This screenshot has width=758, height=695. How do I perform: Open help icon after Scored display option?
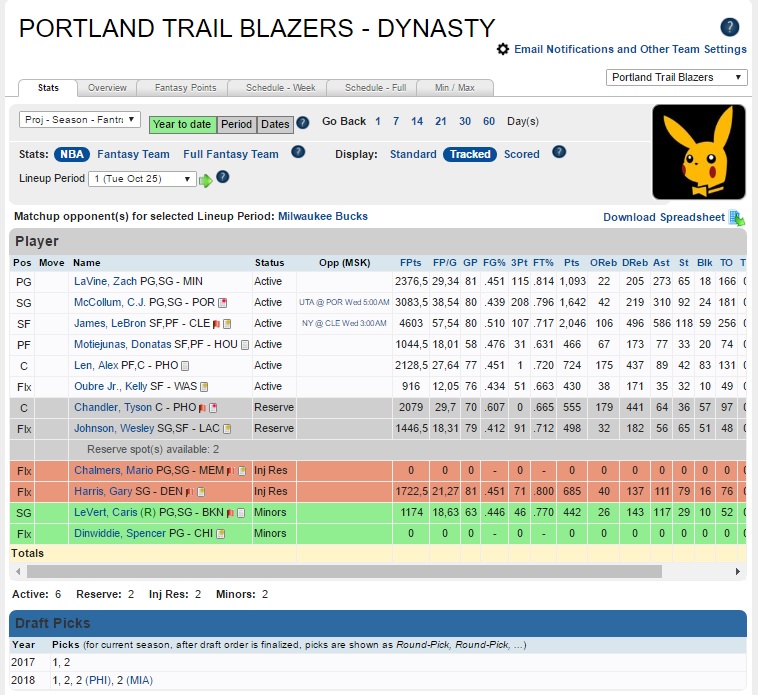tap(559, 152)
